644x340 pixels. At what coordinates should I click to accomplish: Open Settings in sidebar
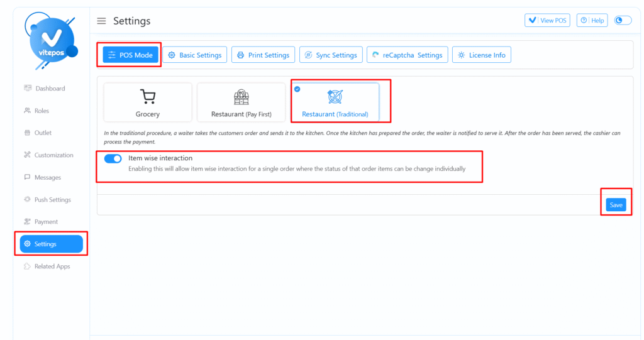click(52, 244)
